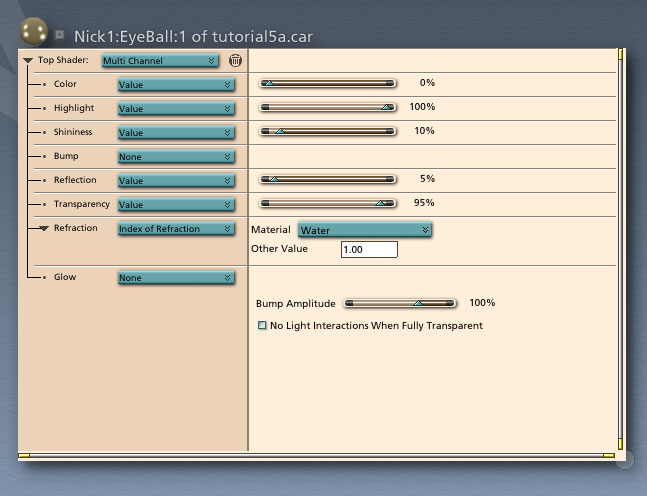Click the Color value slider
The image size is (647, 496).
328,83
